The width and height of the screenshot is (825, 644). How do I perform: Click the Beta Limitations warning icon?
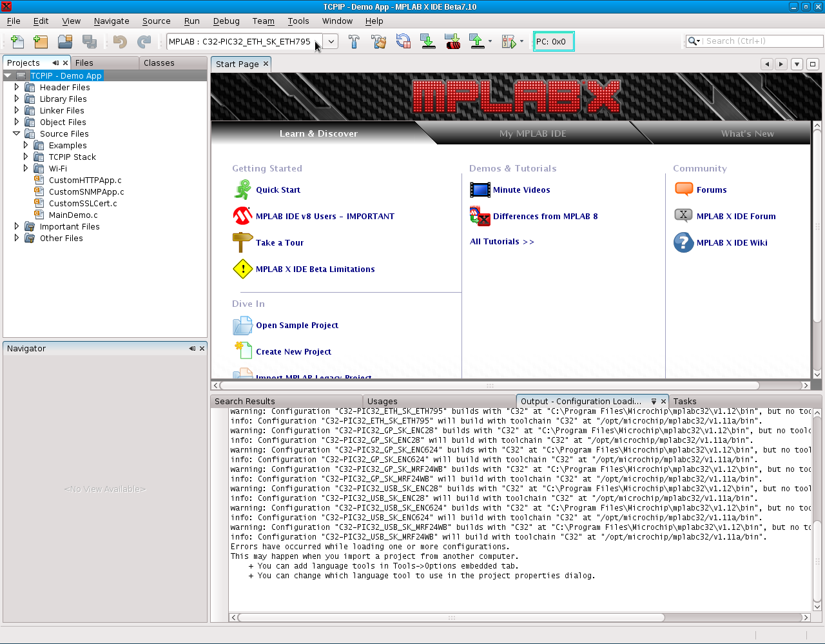coord(242,269)
